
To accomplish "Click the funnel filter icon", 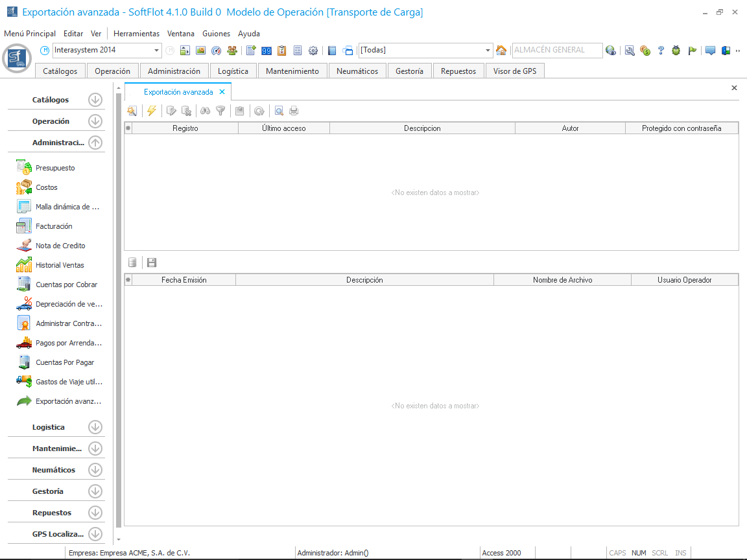I will [x=220, y=111].
